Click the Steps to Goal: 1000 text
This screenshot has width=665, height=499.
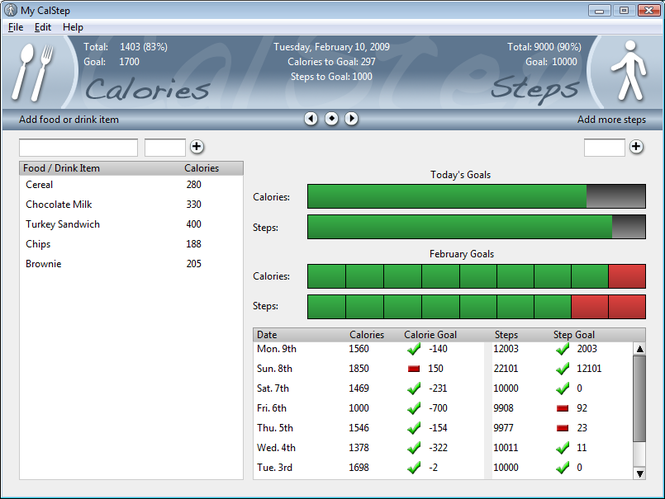pos(331,77)
